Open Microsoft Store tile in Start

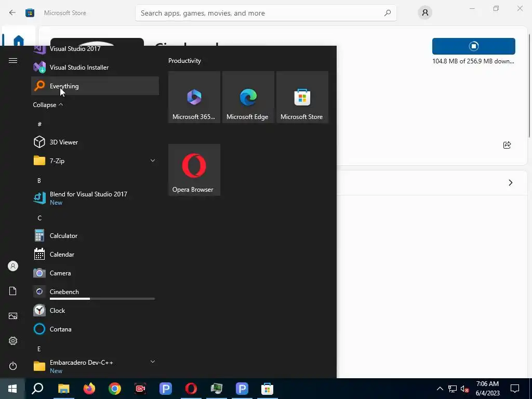(x=302, y=97)
